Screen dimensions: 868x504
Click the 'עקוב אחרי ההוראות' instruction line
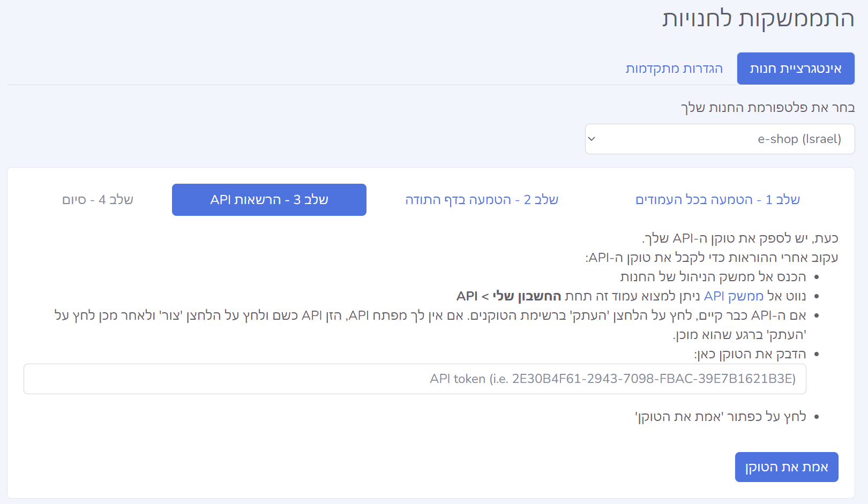[712, 258]
